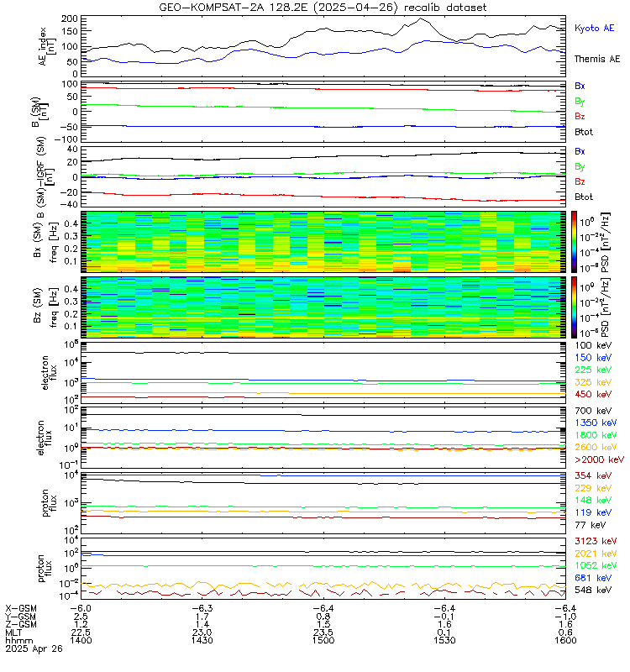Select the 450 keV electron legend

593,394
